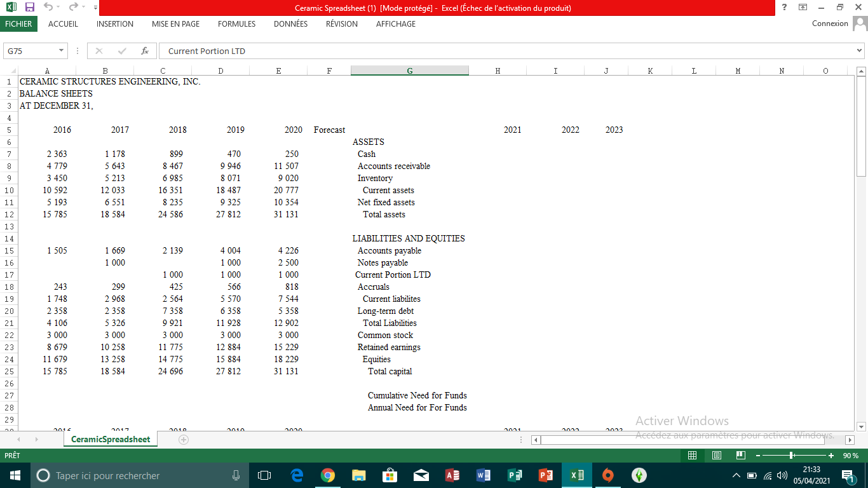Open Word from the taskbar
Screen dimensions: 868x488
[x=484, y=475]
